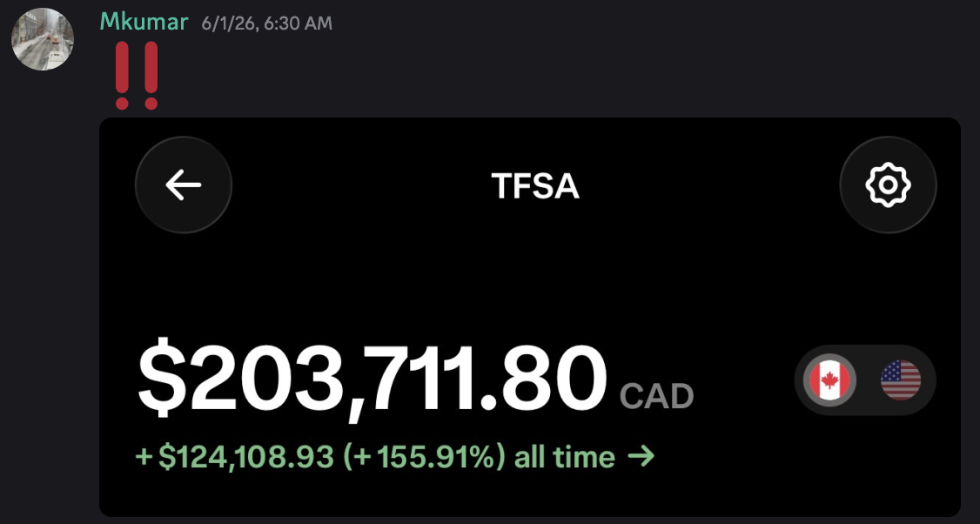This screenshot has width=980, height=524.
Task: Click the (+155.91%) percentage return
Action: (x=425, y=457)
